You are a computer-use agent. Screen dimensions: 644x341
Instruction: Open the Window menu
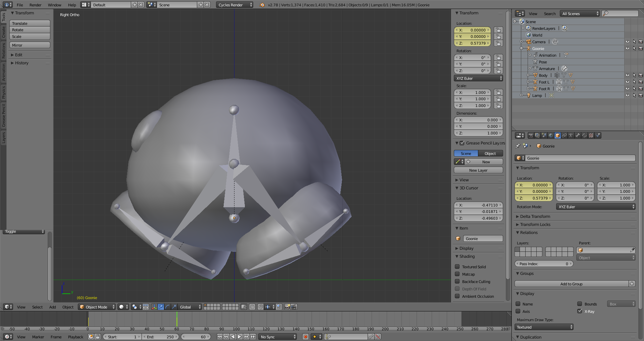(x=54, y=5)
